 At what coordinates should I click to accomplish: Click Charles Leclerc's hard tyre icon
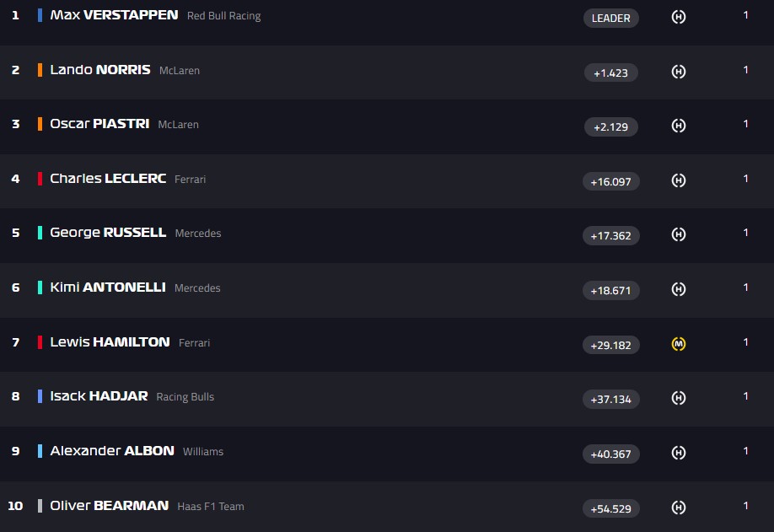coord(678,180)
